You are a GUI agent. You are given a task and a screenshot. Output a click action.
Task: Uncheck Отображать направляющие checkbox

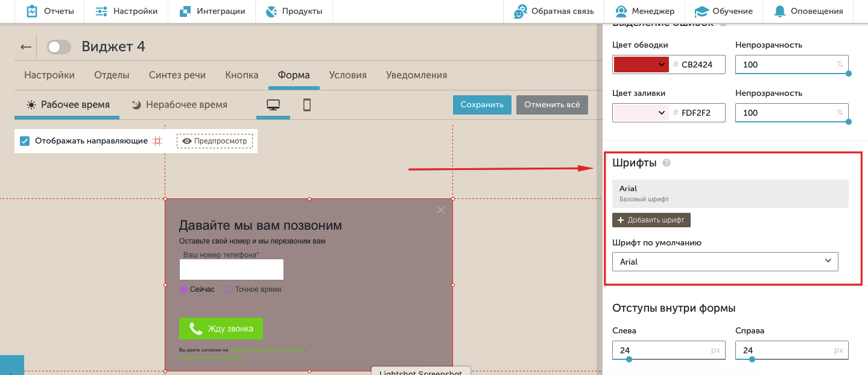[25, 141]
